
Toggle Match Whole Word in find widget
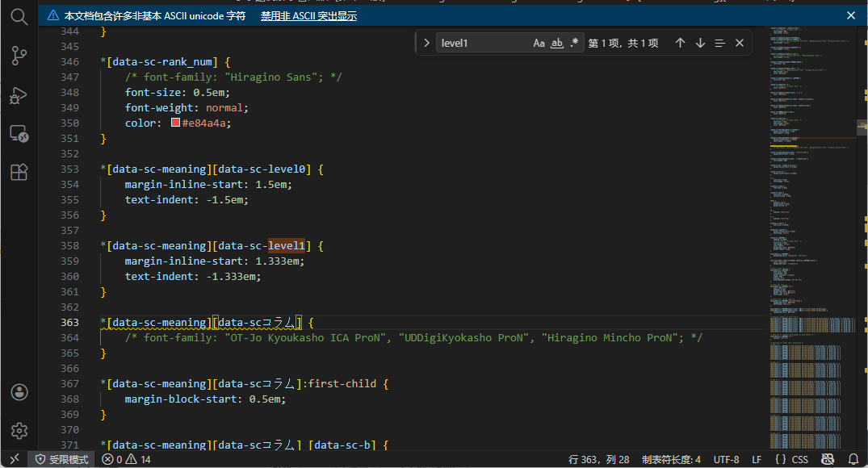(556, 43)
